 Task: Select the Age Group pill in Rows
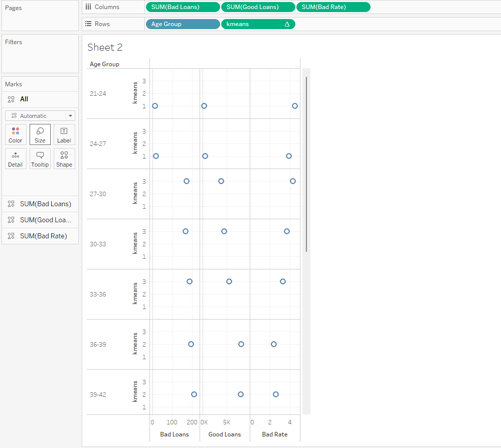pos(183,24)
